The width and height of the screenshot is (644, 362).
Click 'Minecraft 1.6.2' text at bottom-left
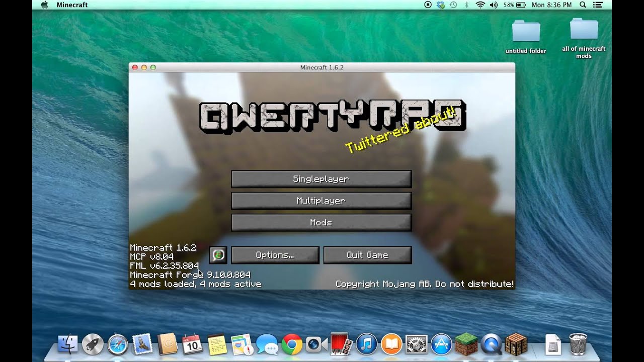point(163,248)
